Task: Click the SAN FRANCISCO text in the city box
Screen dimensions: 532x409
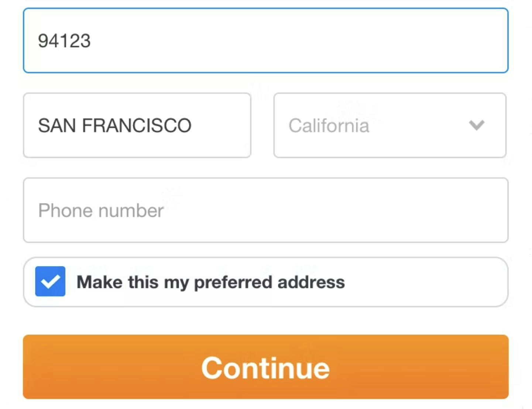Action: 114,126
